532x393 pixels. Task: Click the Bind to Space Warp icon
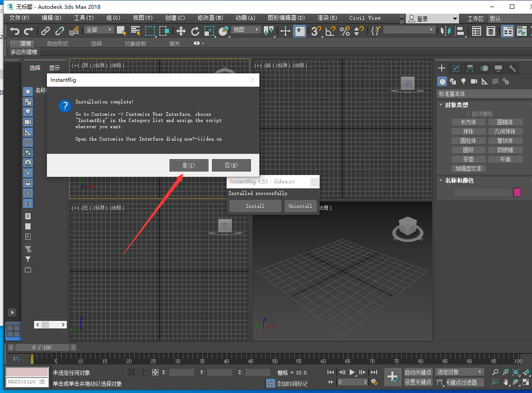[x=74, y=31]
